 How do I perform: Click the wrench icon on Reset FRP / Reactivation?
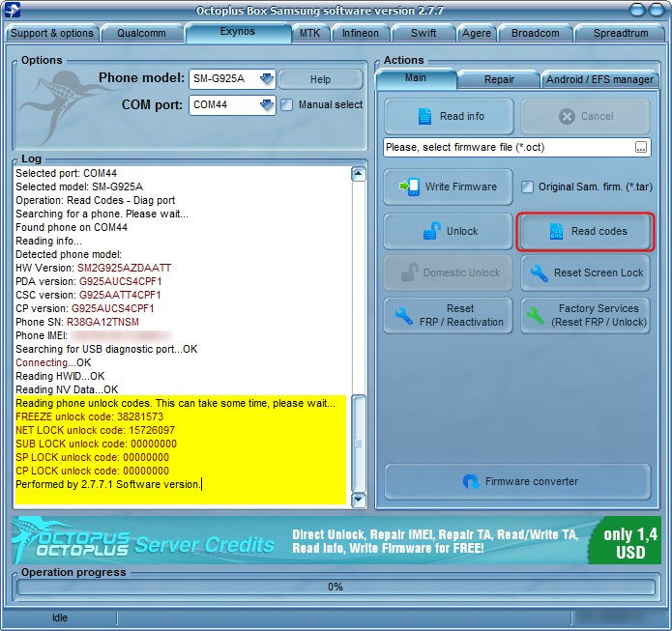point(404,315)
